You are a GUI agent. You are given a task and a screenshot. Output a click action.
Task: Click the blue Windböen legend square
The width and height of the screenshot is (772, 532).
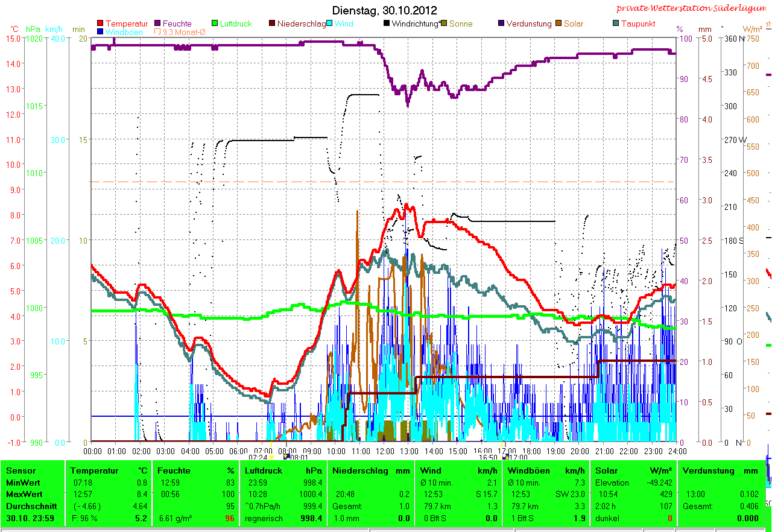100,32
